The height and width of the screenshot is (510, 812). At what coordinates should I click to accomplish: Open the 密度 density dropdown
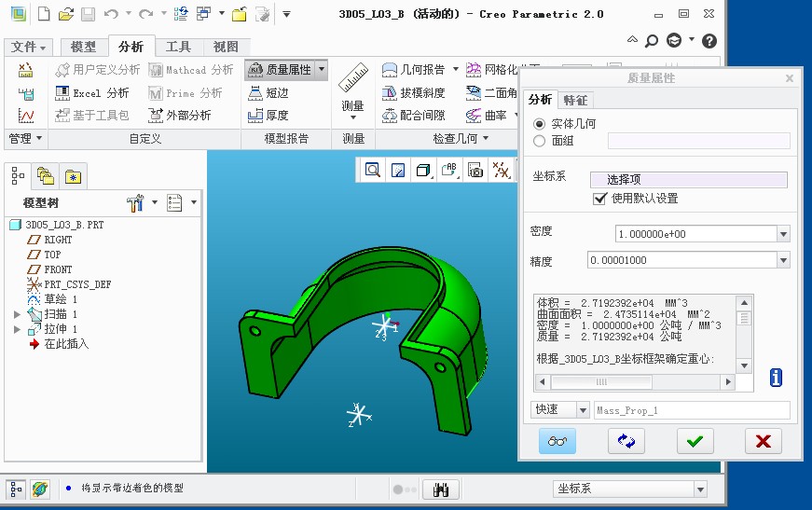click(782, 234)
